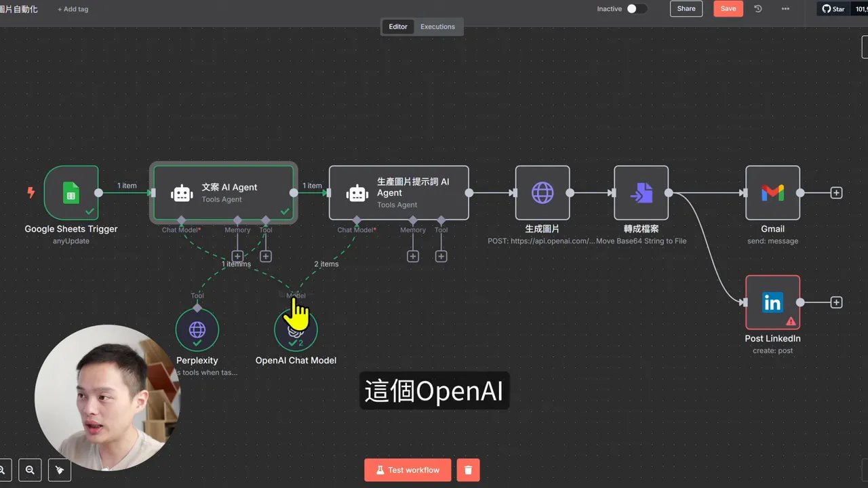Click the Save button
The height and width of the screenshot is (488, 868).
coord(728,9)
